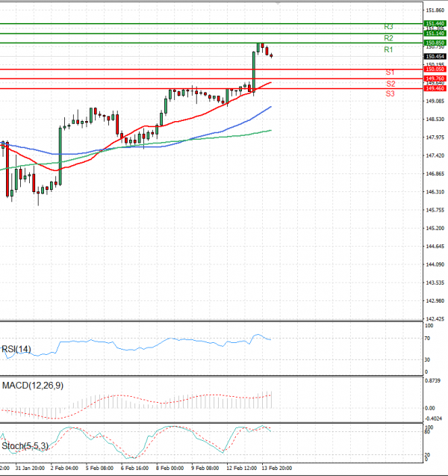This screenshot has height=476, width=448.
Task: Click the 150.850 resistance price tag
Action: (x=435, y=43)
